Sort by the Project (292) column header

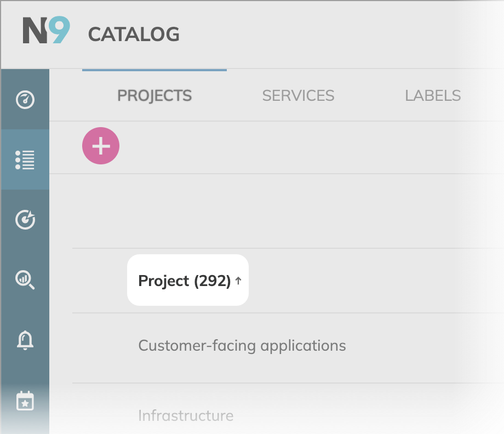(x=184, y=281)
